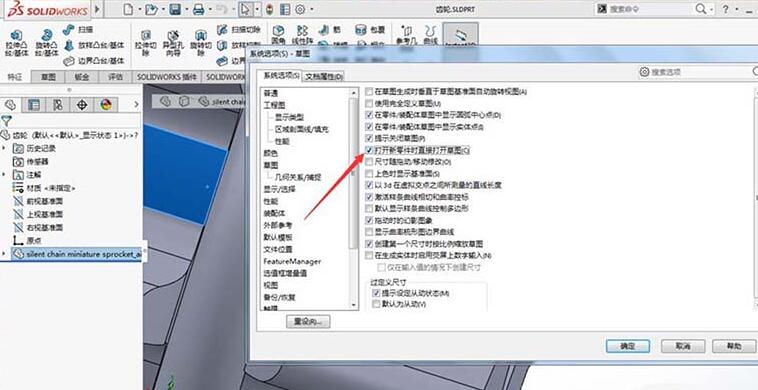Click the 曲线 curves tool
This screenshot has width=758, height=390.
[x=430, y=35]
